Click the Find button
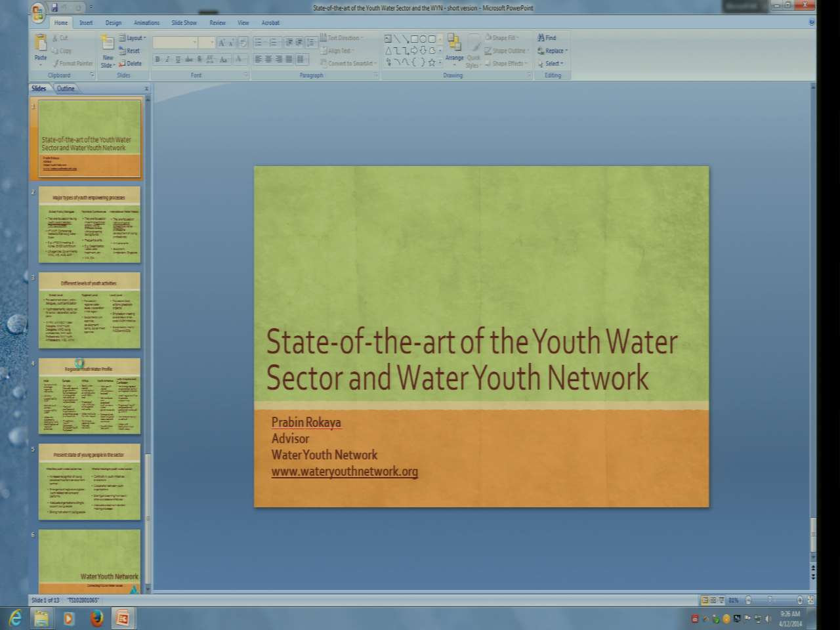840x630 pixels. (x=547, y=38)
